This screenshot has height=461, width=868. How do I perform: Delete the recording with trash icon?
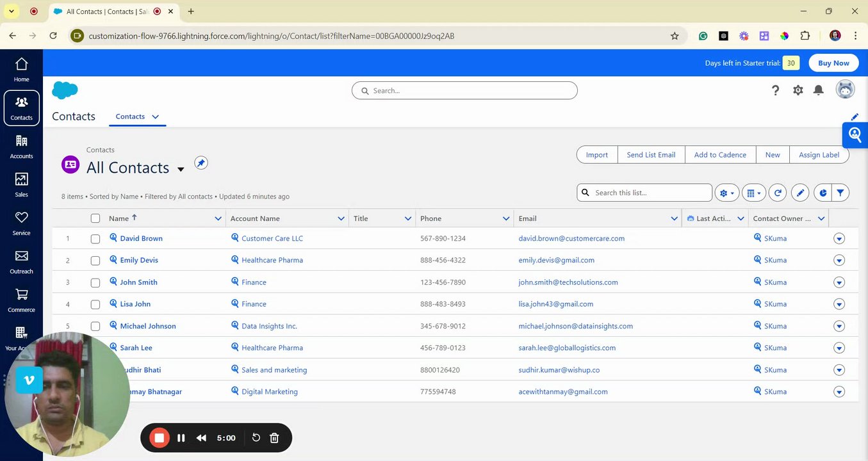tap(274, 438)
